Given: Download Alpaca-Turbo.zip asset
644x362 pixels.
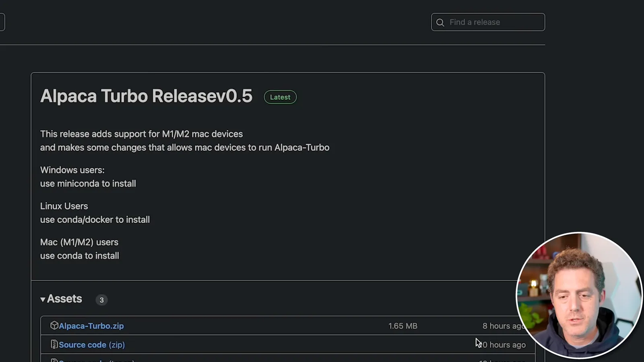Looking at the screenshot, I should (91, 326).
